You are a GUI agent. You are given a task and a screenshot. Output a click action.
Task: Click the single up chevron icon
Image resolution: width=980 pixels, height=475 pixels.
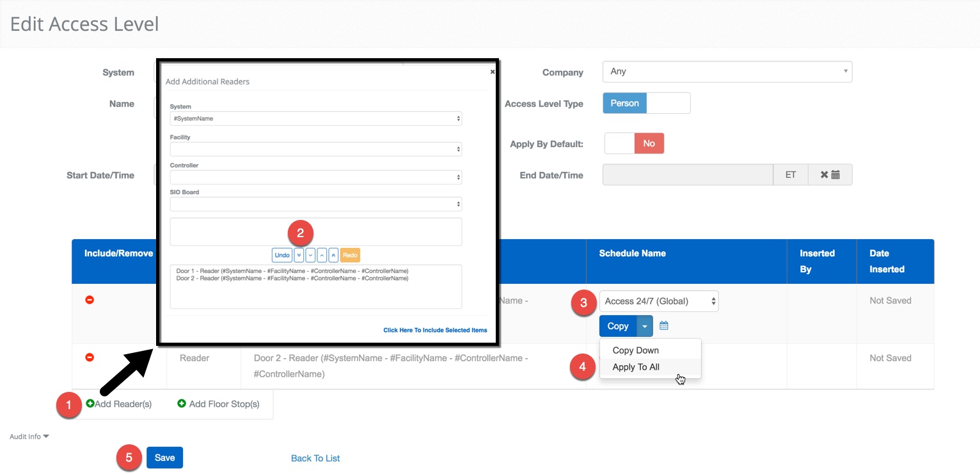[x=322, y=255]
